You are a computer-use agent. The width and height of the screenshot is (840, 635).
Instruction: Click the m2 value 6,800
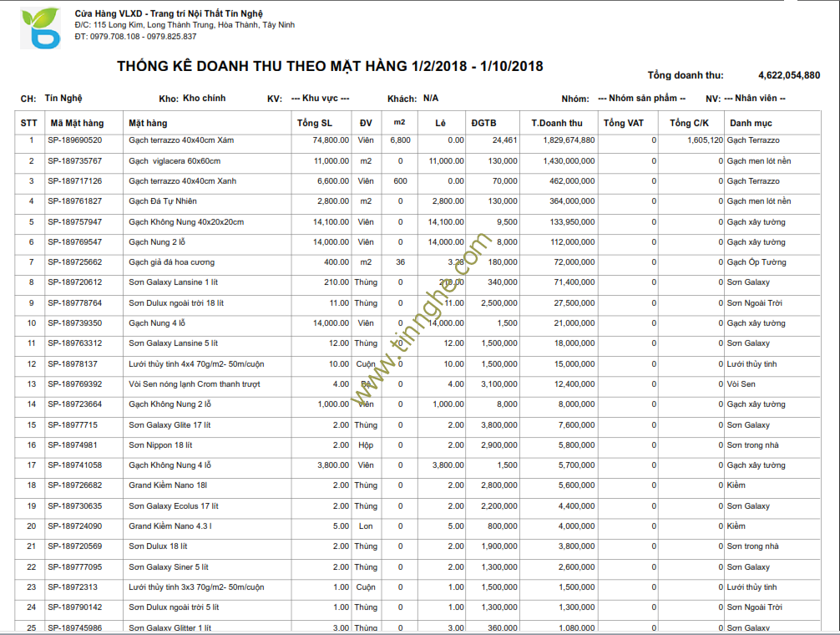pyautogui.click(x=400, y=140)
